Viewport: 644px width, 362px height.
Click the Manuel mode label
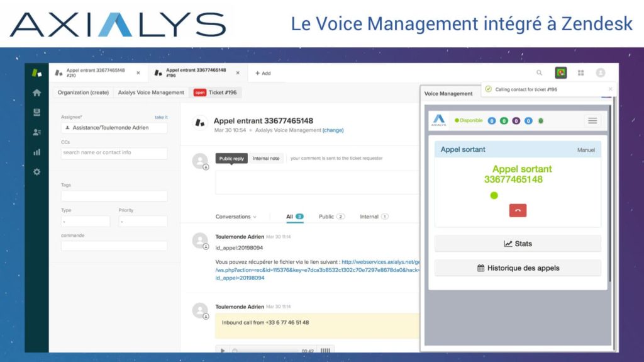586,150
